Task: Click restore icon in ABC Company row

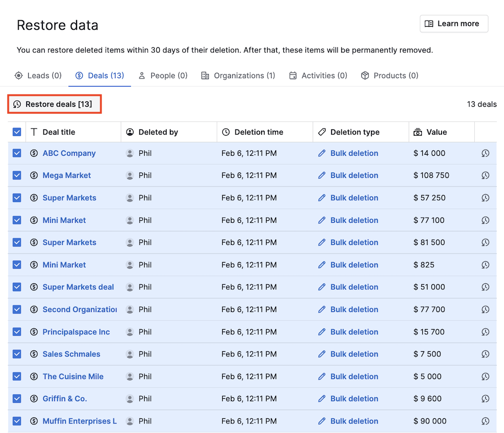Action: point(485,153)
